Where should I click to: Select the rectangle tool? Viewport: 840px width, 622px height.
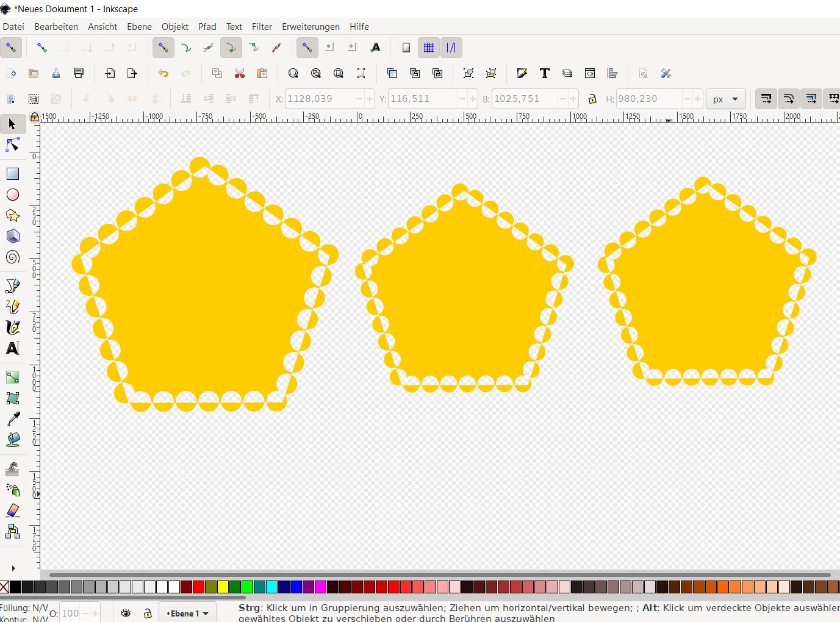click(12, 174)
